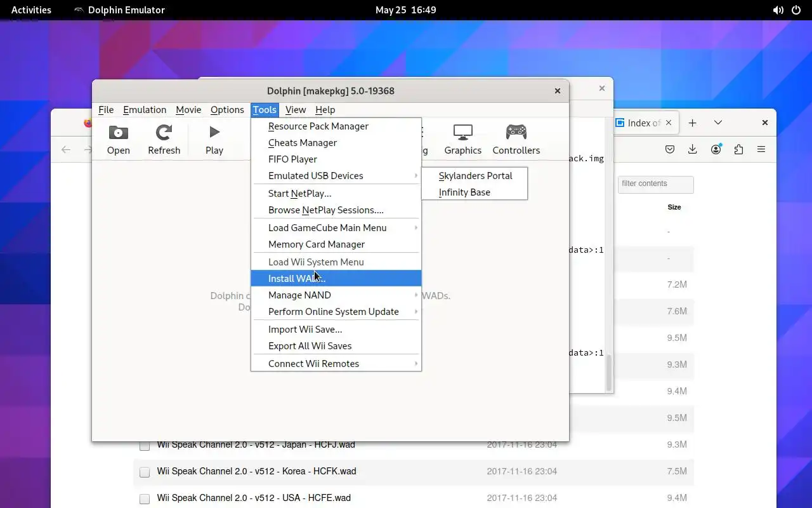Screen dimensions: 812x508
Task: Click the filter contents field in Firefox
Action: [x=655, y=184]
